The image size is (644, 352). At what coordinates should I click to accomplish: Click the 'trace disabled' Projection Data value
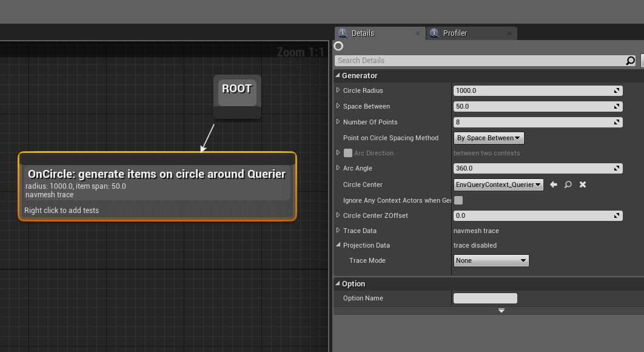475,245
